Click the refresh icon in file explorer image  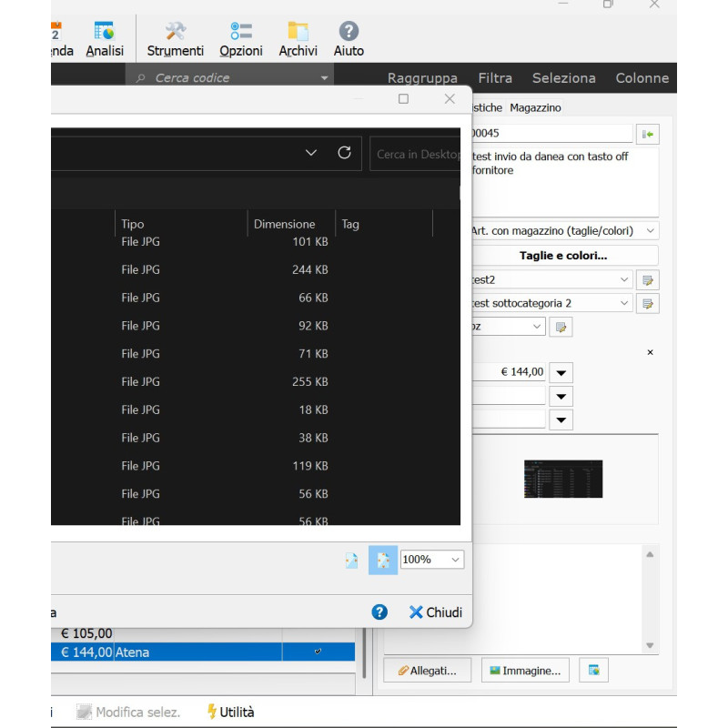click(x=344, y=152)
